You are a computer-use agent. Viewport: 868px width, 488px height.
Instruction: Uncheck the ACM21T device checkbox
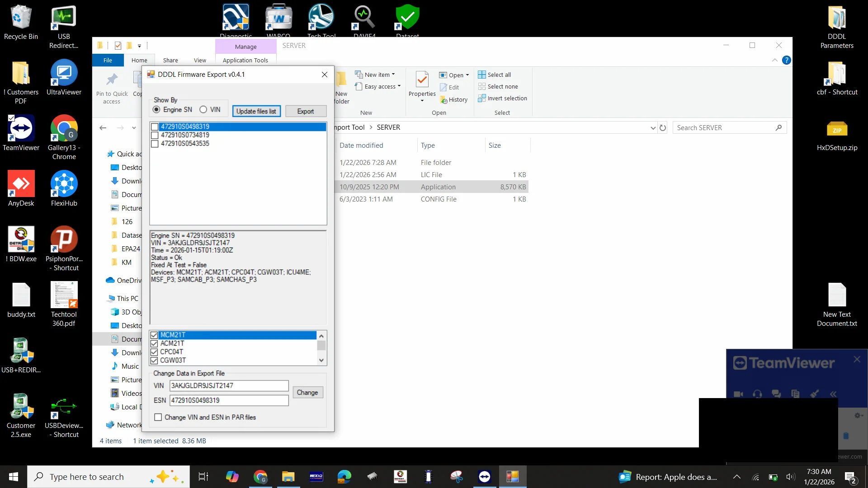coord(154,343)
